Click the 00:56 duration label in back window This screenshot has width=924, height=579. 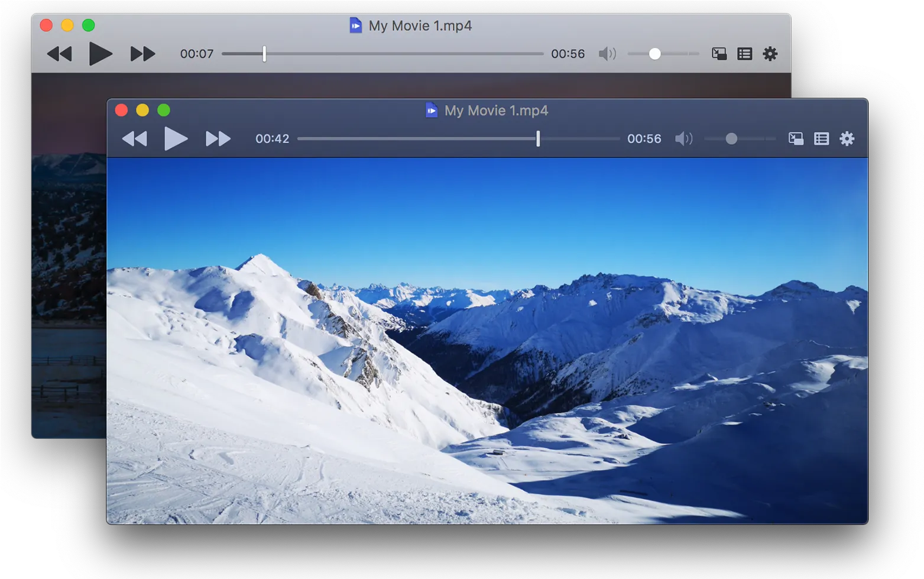point(568,54)
